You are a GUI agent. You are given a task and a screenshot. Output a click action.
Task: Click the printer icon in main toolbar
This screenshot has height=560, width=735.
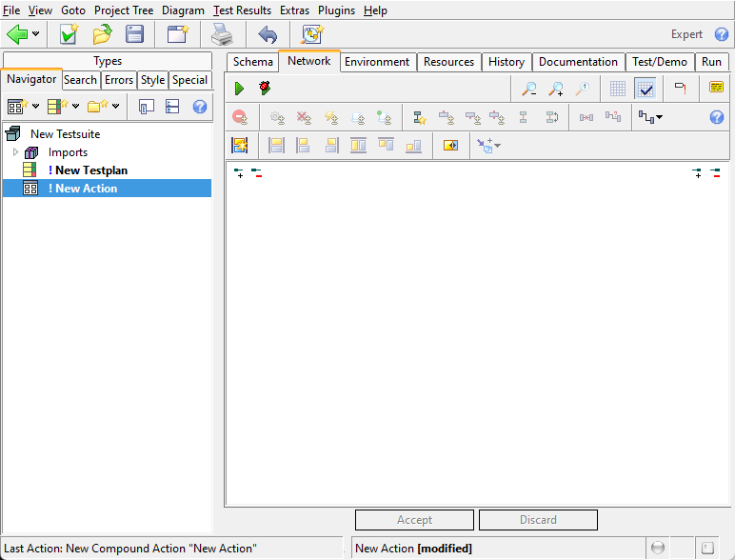221,34
